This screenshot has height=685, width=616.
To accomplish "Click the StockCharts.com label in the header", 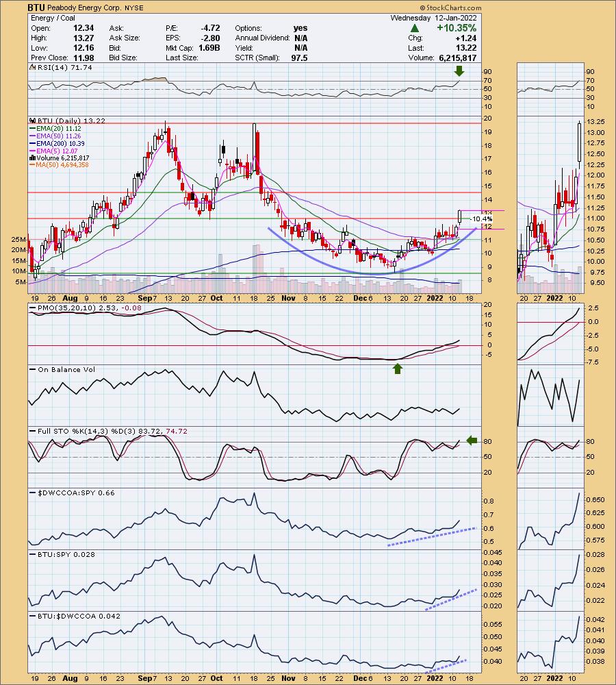I will tap(450, 8).
